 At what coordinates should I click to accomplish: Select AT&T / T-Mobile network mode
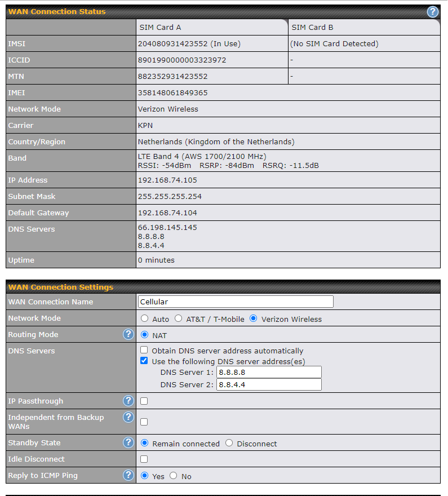click(x=178, y=318)
